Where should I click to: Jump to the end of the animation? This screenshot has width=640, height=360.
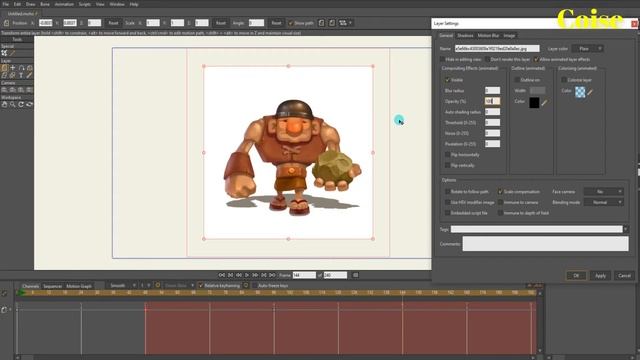pyautogui.click(x=272, y=275)
